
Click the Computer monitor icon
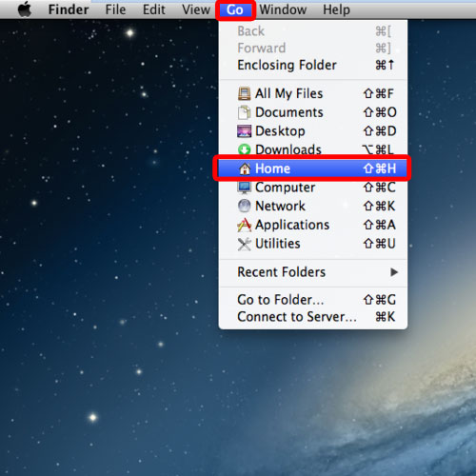pos(244,188)
